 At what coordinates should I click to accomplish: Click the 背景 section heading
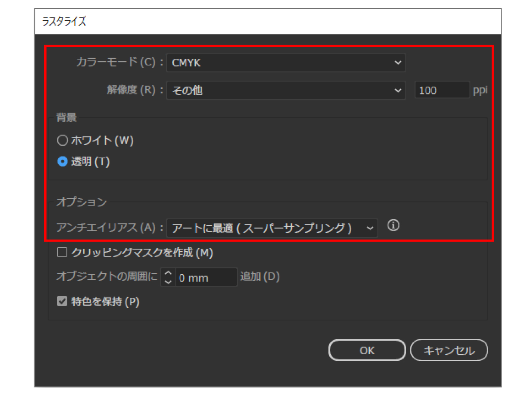tap(66, 117)
